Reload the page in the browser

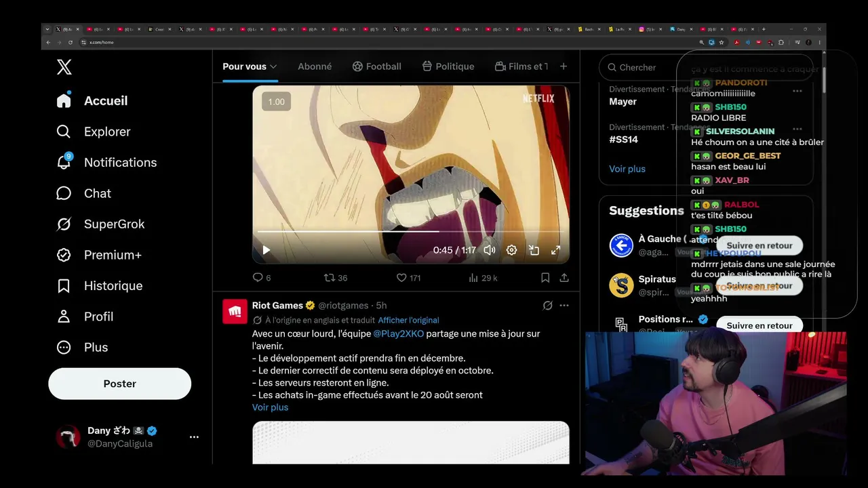70,42
